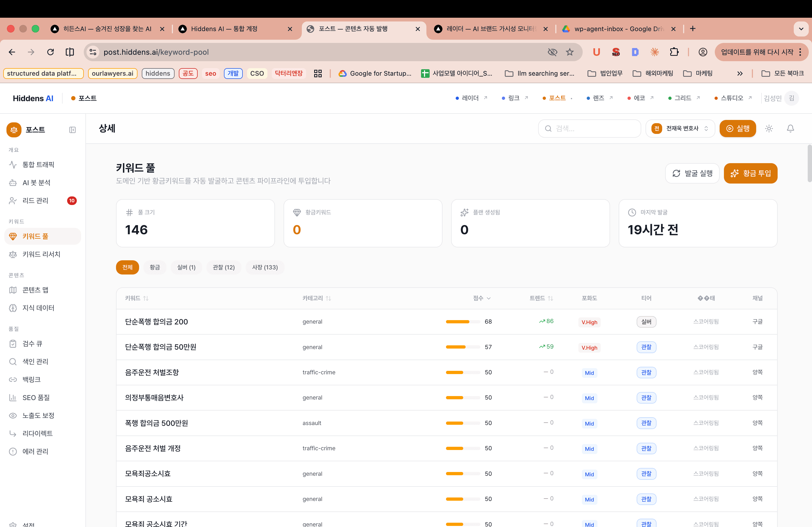The width and height of the screenshot is (812, 527).
Task: Click score bar for 음주운전 처벌조항
Action: point(463,372)
